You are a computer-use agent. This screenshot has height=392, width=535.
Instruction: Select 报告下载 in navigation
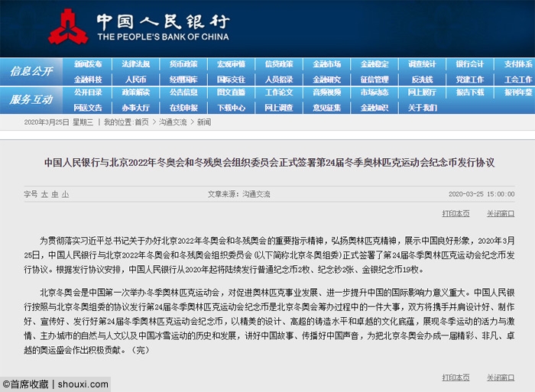470,92
